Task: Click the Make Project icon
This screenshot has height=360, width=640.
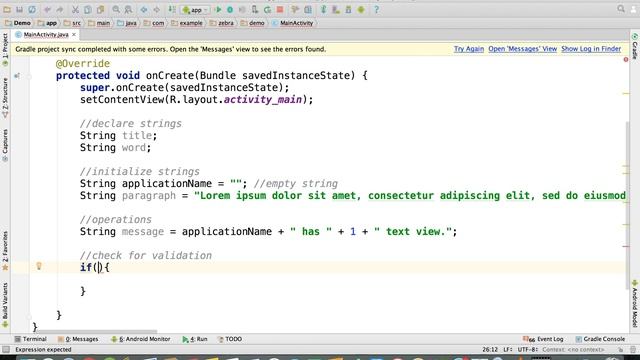Action: pyautogui.click(x=172, y=9)
